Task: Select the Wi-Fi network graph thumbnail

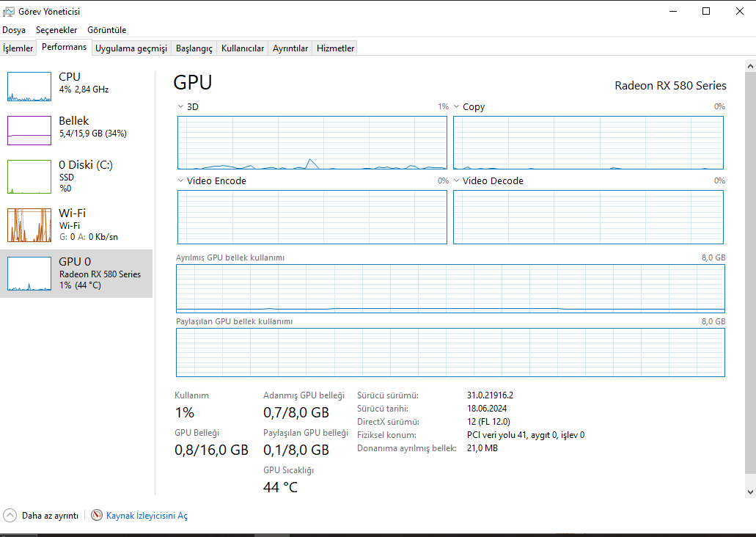Action: [29, 225]
